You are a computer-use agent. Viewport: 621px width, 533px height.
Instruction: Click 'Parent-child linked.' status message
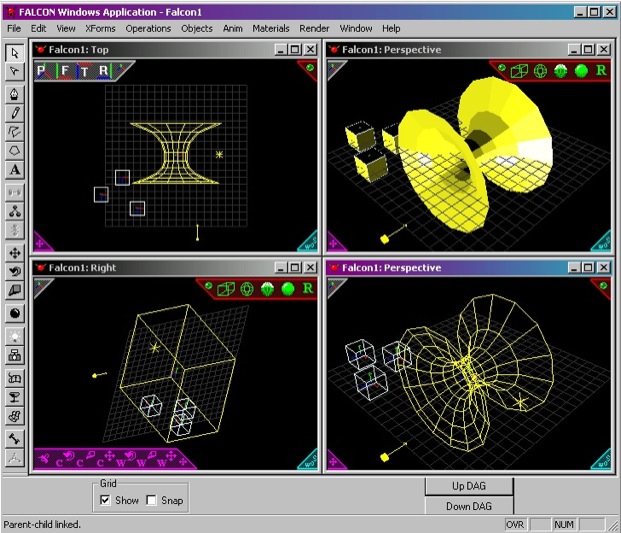pos(42,524)
